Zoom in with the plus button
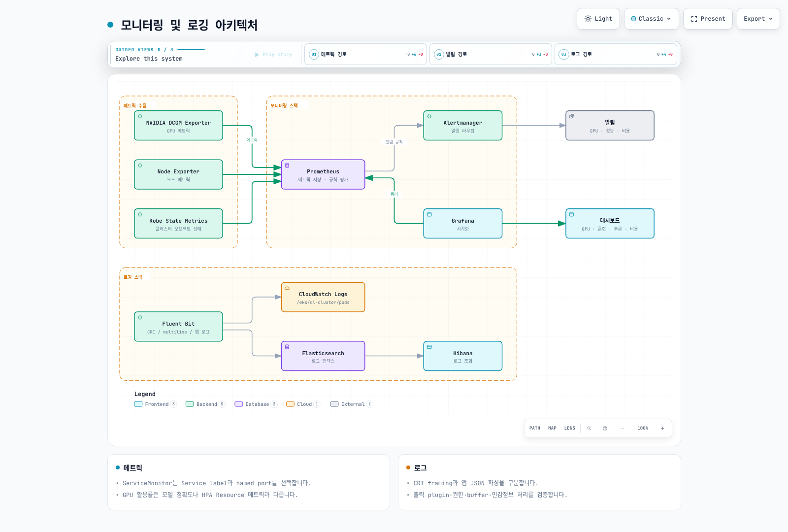This screenshot has height=532, width=788. (662, 429)
